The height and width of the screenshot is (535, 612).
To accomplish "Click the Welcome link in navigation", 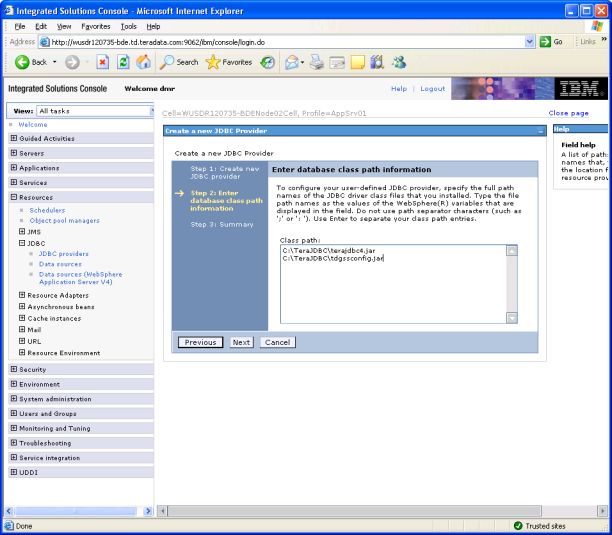I will [x=33, y=124].
